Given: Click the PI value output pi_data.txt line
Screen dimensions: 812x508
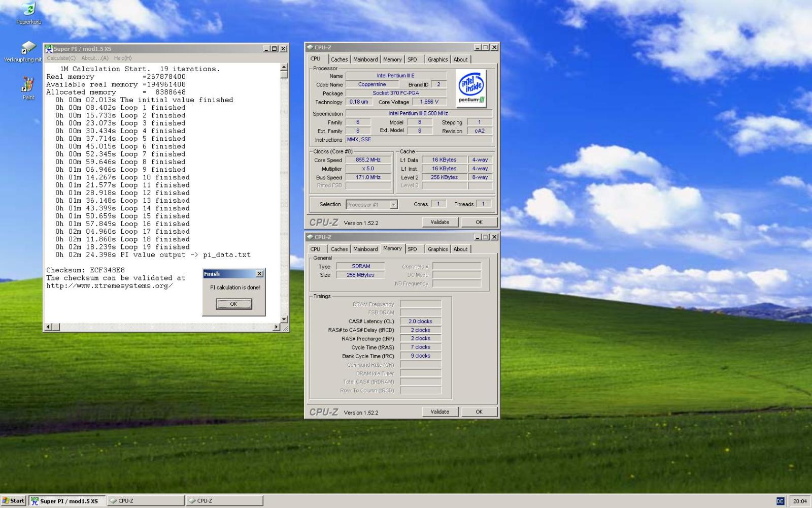Looking at the screenshot, I should tap(153, 255).
